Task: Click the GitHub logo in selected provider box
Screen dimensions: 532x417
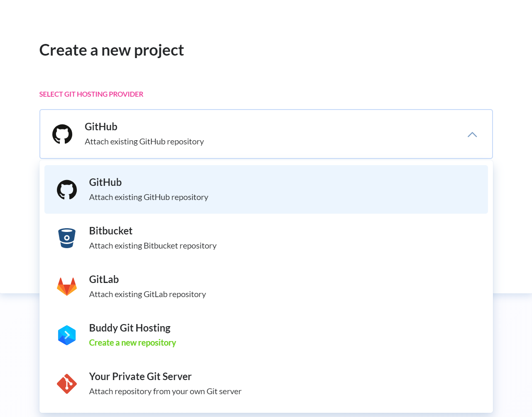Action: (62, 134)
